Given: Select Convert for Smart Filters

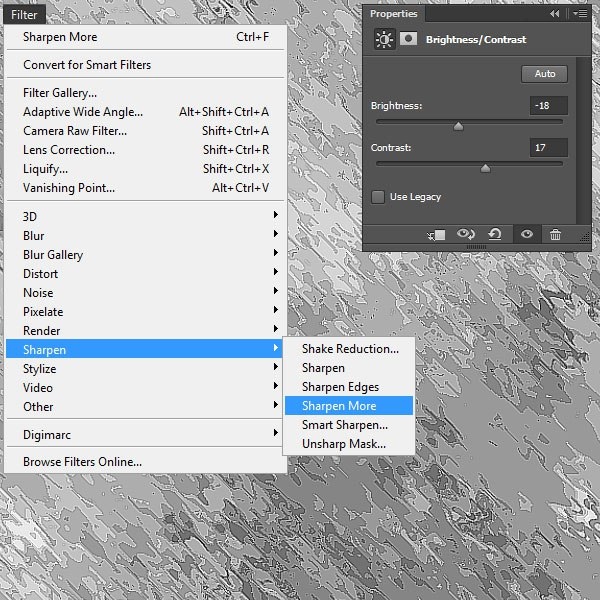Looking at the screenshot, I should coord(145,65).
